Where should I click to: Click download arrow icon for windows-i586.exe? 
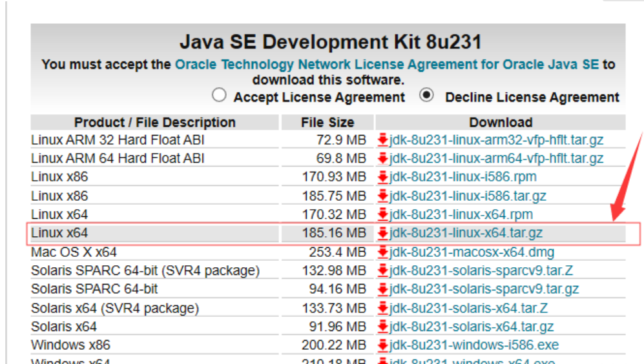383,345
